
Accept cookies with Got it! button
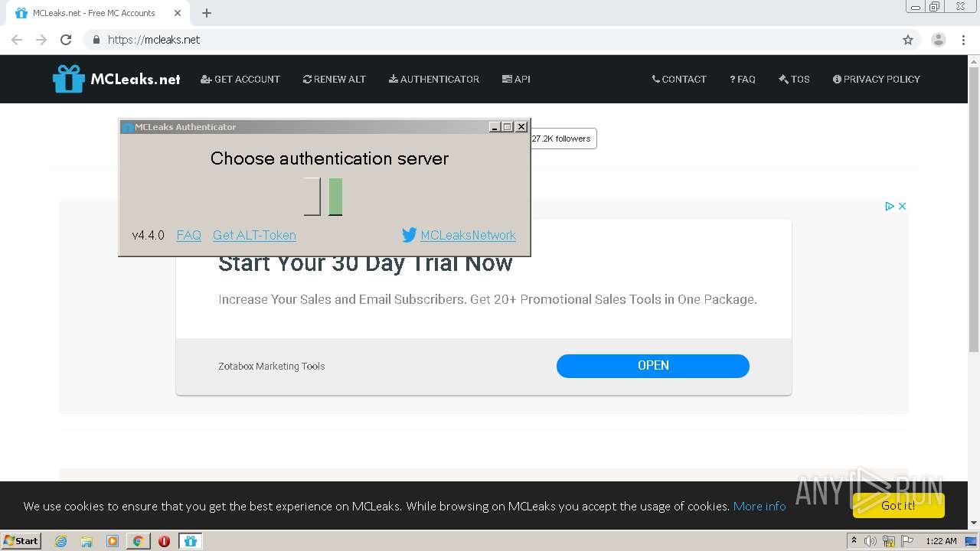898,505
